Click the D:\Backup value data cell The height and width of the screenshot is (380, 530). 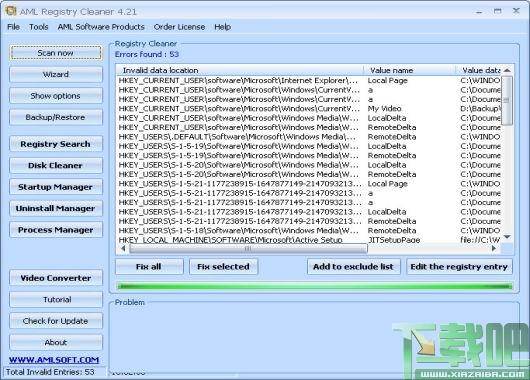[480, 109]
